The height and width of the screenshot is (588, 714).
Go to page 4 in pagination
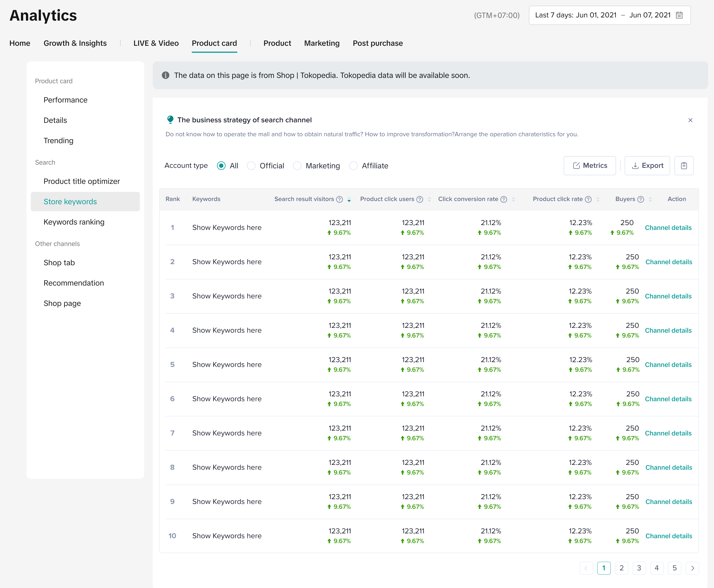pyautogui.click(x=656, y=568)
